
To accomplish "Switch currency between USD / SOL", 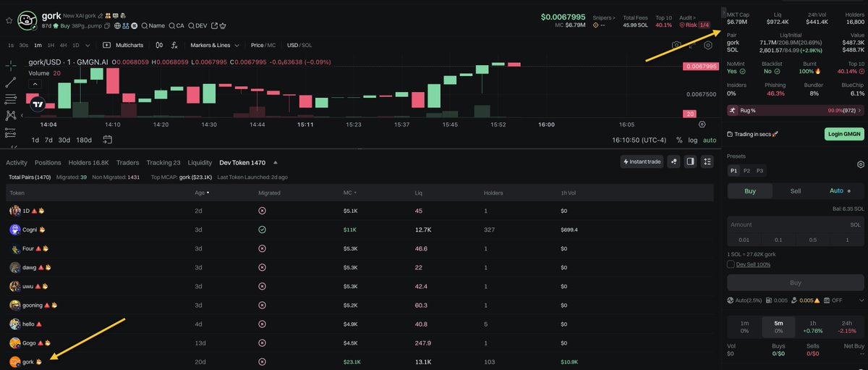I will [299, 45].
